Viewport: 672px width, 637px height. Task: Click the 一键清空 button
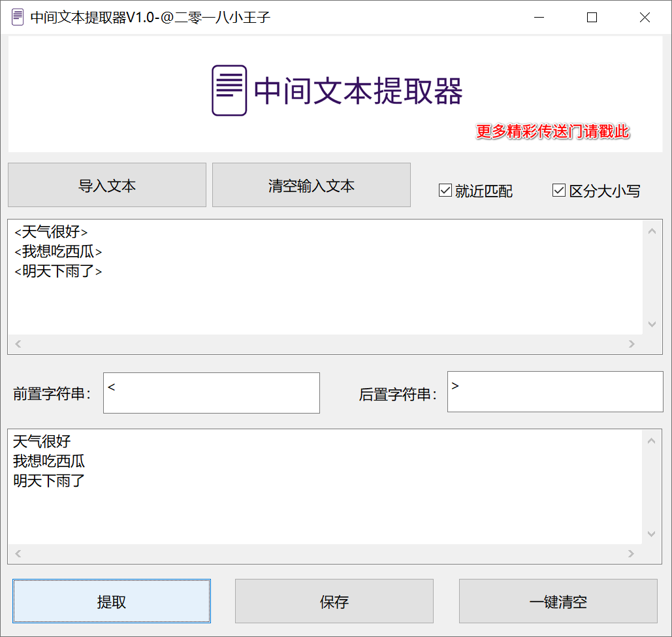click(558, 602)
